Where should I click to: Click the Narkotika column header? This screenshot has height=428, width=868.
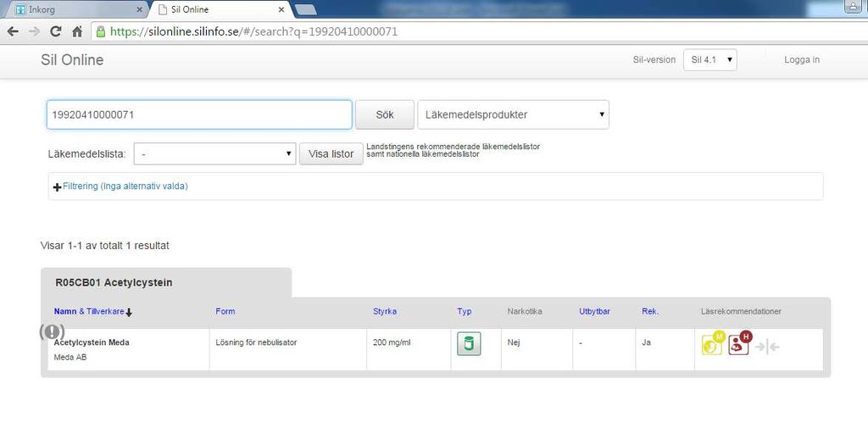pyautogui.click(x=525, y=311)
